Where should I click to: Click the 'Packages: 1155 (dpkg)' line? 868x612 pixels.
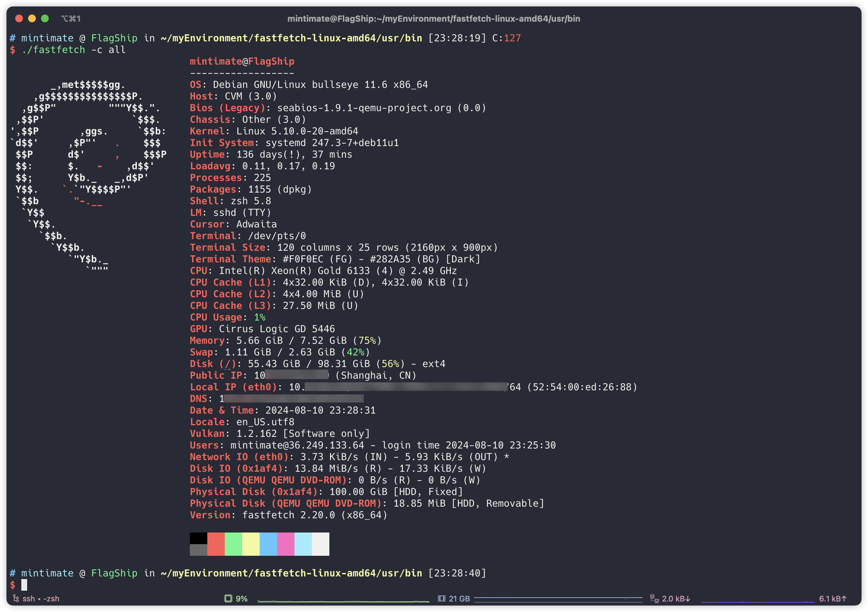pos(251,189)
